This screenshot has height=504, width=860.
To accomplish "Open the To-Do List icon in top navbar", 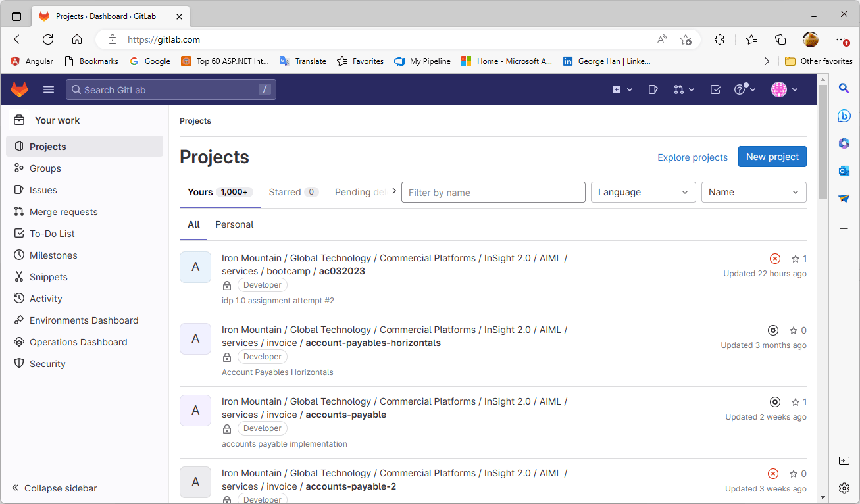I will point(715,89).
